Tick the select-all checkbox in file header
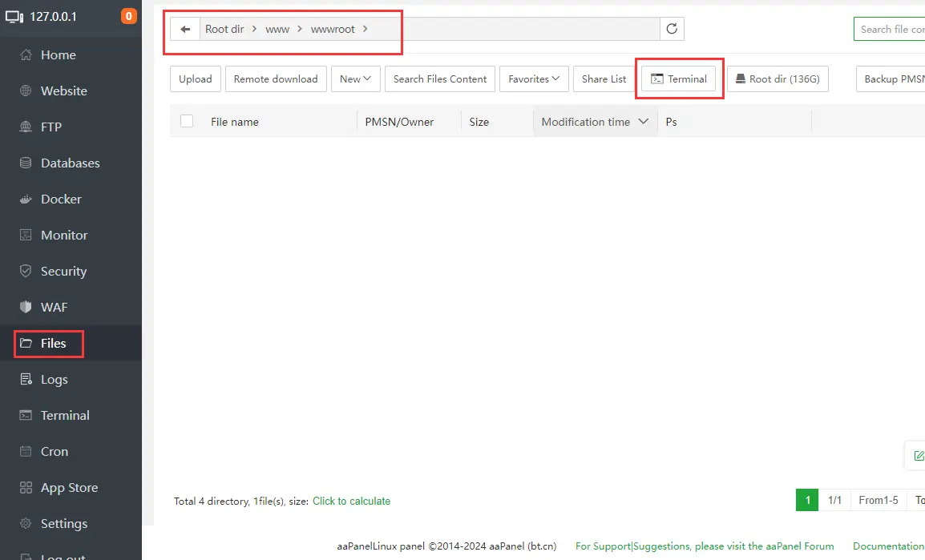925x560 pixels. (x=187, y=121)
